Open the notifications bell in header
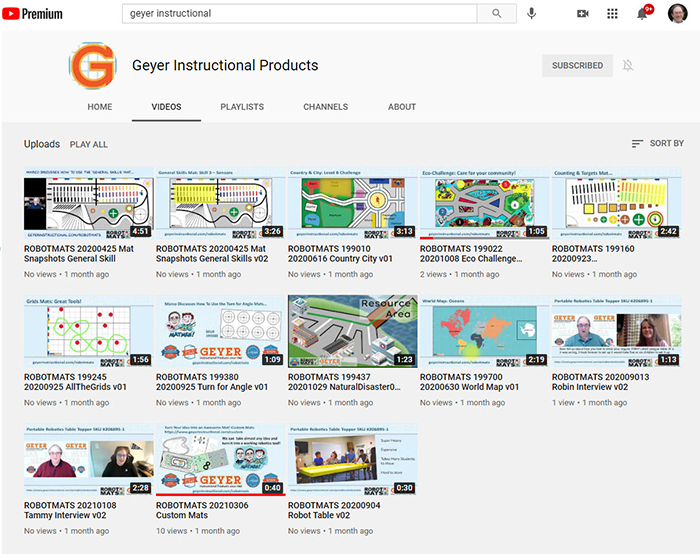The image size is (700, 554). pos(642,14)
